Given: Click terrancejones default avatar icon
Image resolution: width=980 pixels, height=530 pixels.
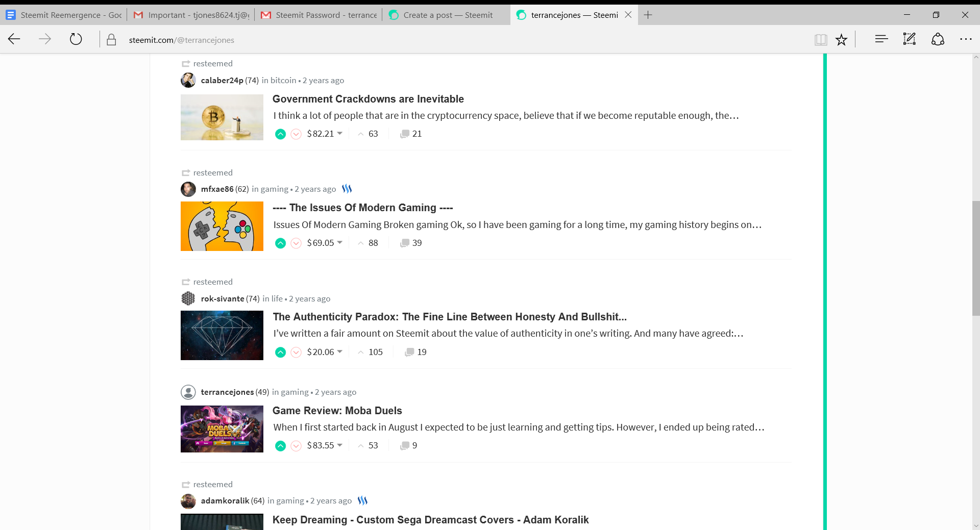Looking at the screenshot, I should click(188, 392).
